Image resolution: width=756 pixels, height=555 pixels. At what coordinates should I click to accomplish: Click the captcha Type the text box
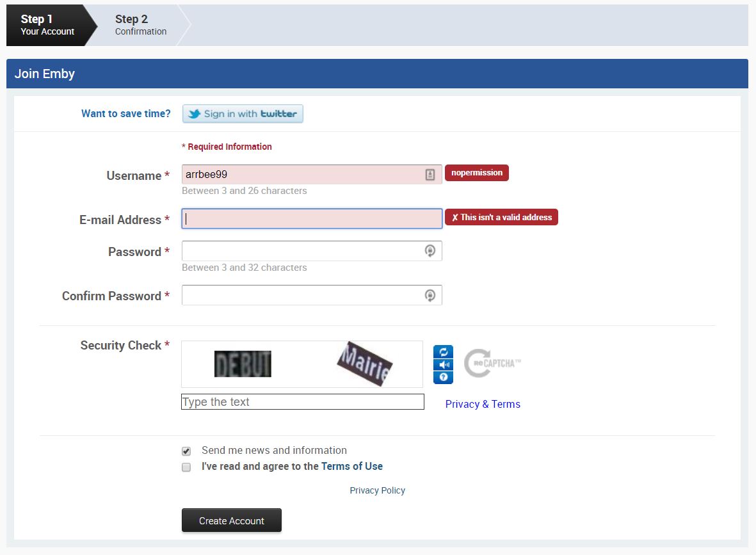pyautogui.click(x=302, y=402)
